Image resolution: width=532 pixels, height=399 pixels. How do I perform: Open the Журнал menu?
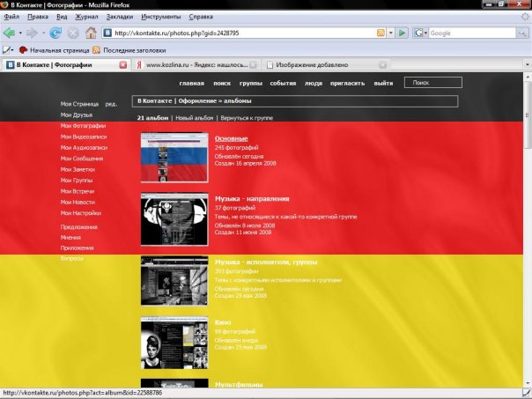[86, 17]
